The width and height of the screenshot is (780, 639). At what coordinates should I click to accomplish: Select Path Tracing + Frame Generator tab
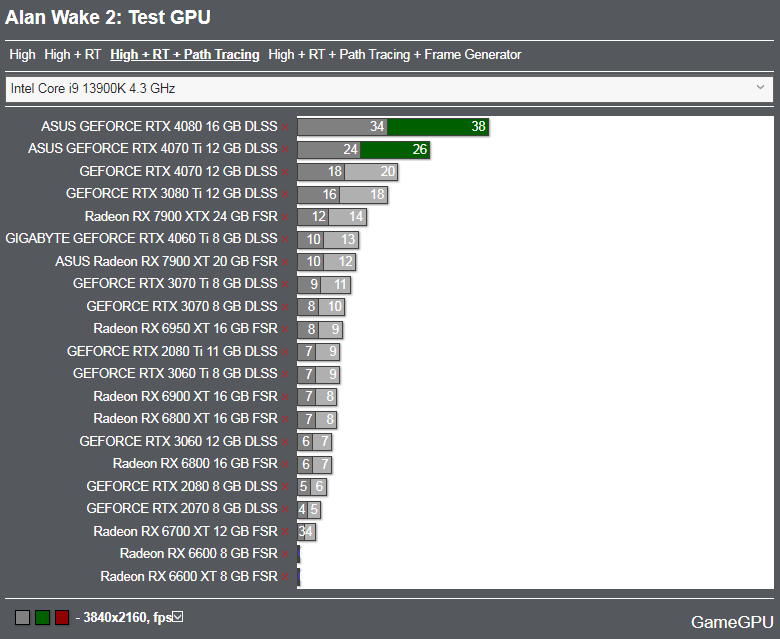pos(394,55)
